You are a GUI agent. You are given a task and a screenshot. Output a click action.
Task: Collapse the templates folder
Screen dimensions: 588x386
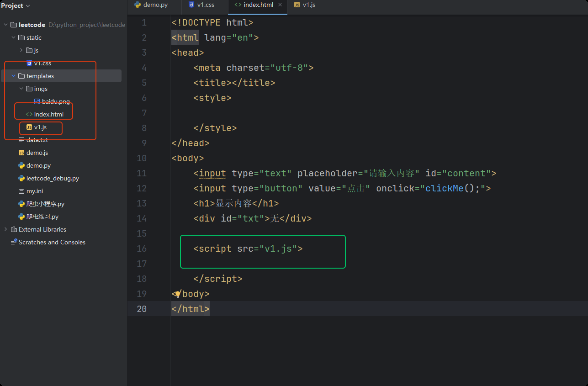pyautogui.click(x=13, y=76)
